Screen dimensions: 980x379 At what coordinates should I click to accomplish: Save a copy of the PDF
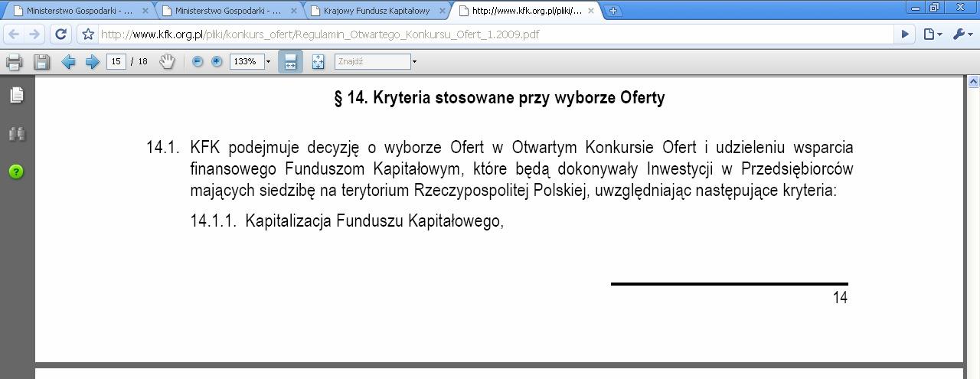[41, 62]
